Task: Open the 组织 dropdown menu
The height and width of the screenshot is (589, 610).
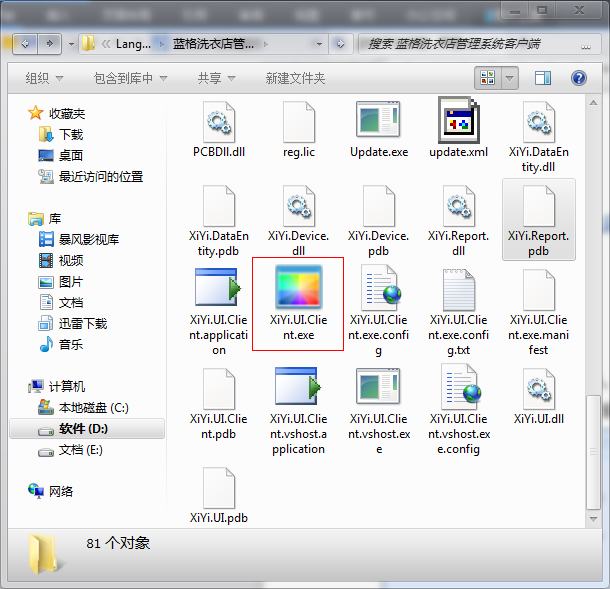Action: click(44, 78)
